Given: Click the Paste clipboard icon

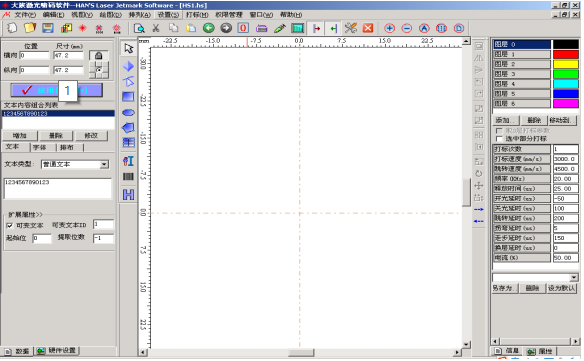Looking at the screenshot, I should click(191, 28).
